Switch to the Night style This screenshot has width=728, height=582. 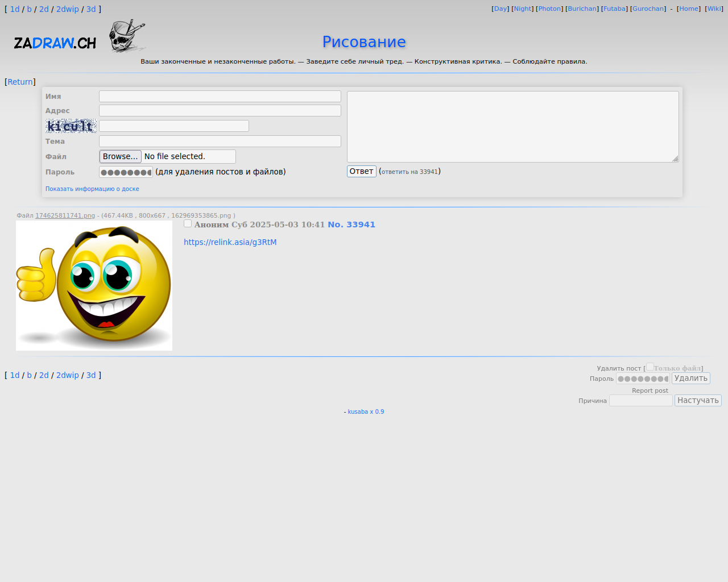click(523, 9)
